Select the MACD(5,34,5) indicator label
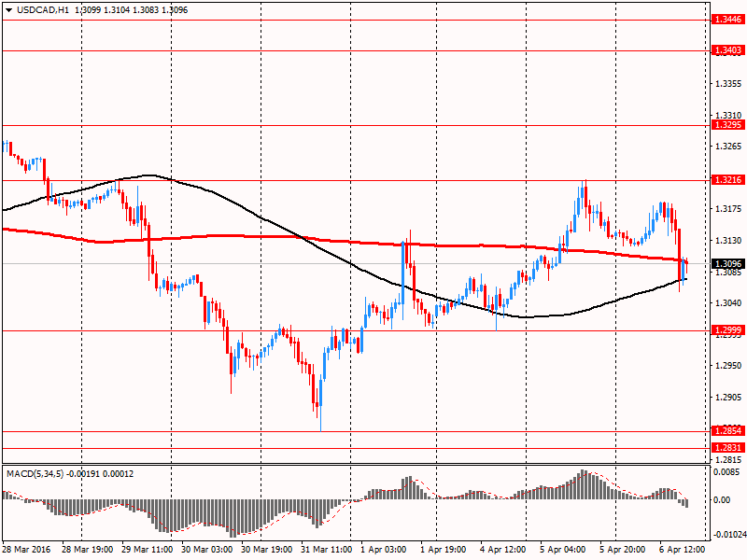Viewport: 747px width, 560px height. click(x=35, y=474)
